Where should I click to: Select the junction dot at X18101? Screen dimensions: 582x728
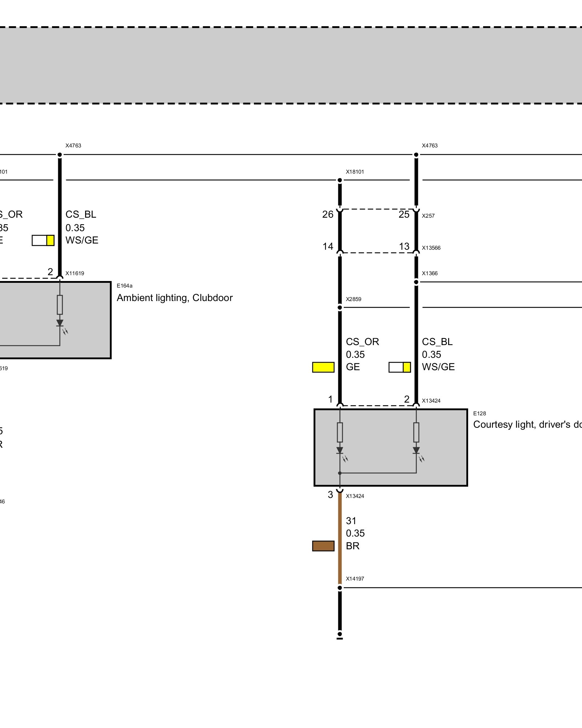(340, 180)
